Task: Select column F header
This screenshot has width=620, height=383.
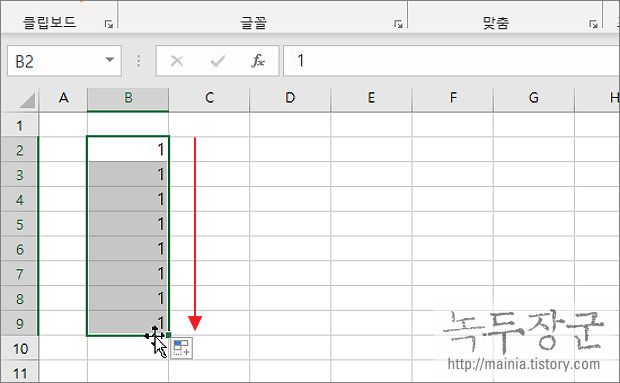Action: click(453, 98)
